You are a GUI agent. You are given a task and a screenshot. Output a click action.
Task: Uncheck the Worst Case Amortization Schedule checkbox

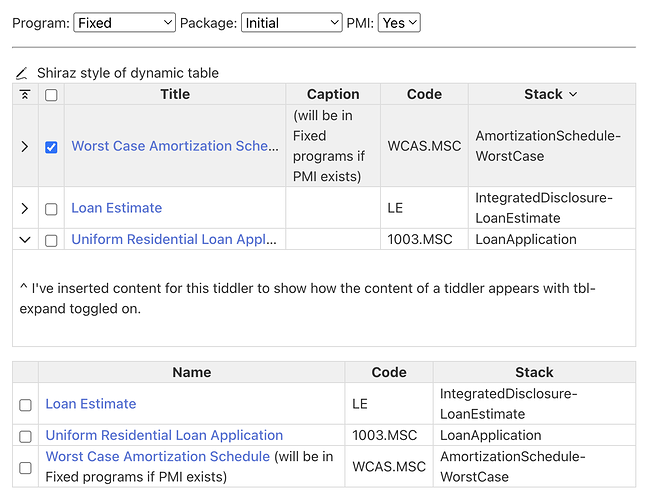pyautogui.click(x=51, y=147)
